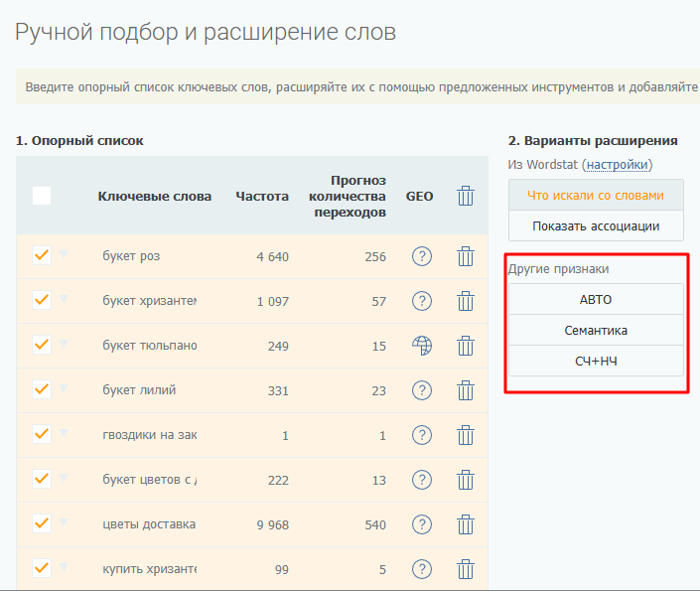Open GEO globe for букет тюльпанов
This screenshot has height=591, width=700.
click(422, 346)
